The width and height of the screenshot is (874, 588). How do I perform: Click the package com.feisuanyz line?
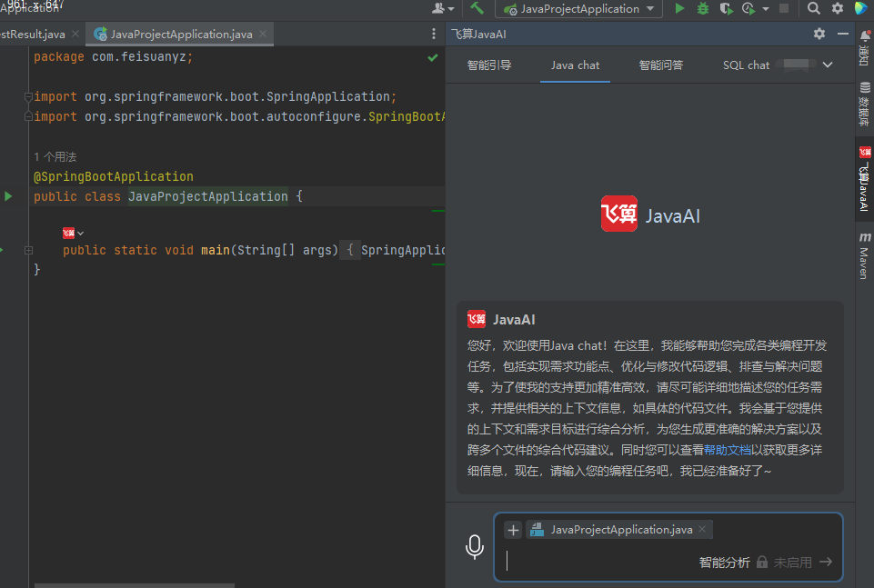pyautogui.click(x=113, y=56)
